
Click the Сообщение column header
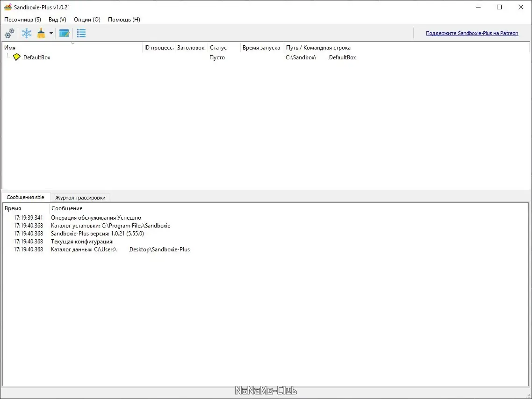point(289,208)
